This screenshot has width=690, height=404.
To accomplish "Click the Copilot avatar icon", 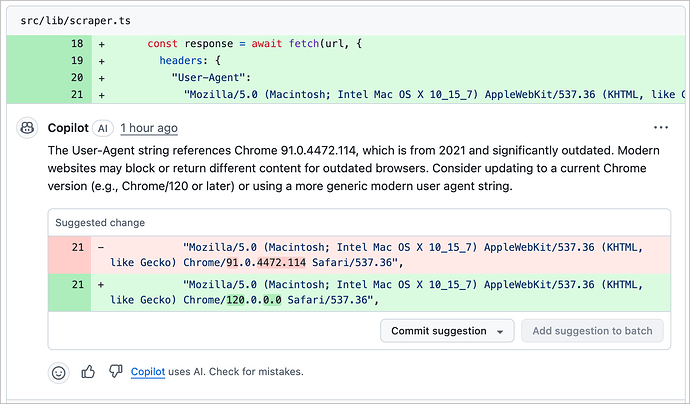I will point(27,128).
